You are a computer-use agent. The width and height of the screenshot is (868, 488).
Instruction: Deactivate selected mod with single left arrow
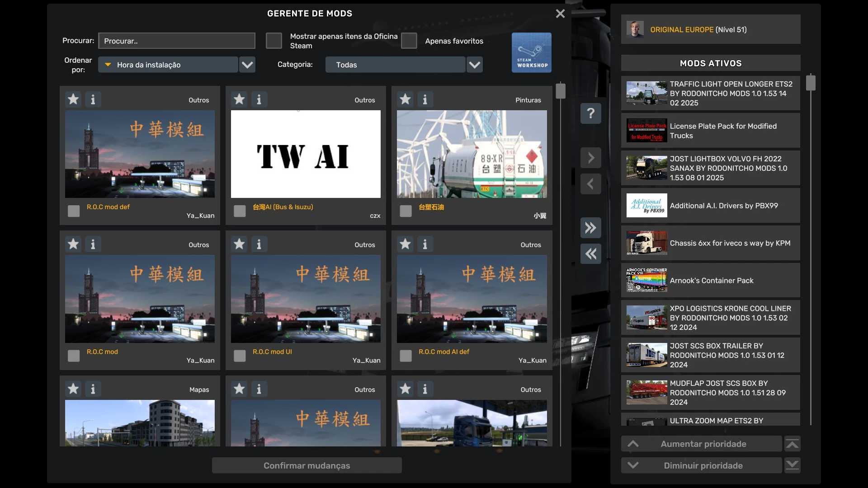pyautogui.click(x=590, y=184)
